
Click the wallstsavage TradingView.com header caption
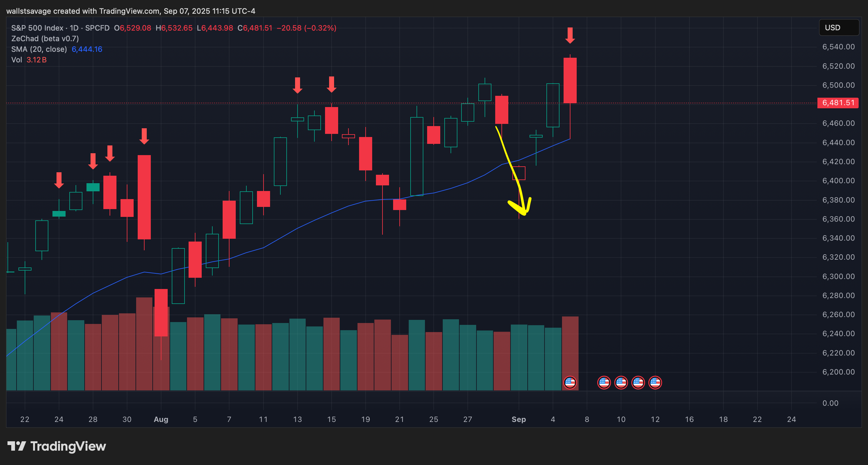[131, 11]
